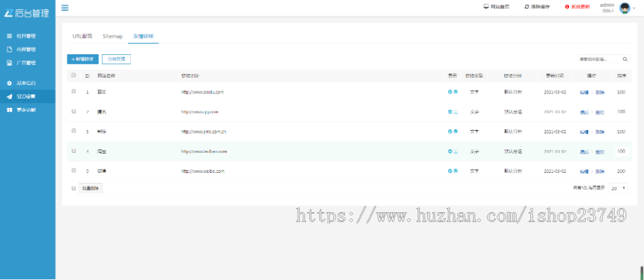Switch to the URL配置 tab
The width and height of the screenshot is (644, 280).
pos(82,36)
